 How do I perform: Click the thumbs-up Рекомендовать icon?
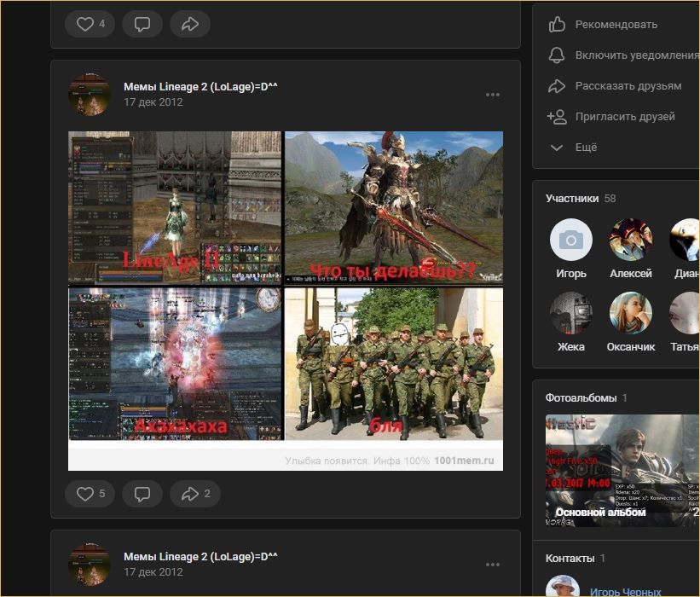(x=557, y=24)
